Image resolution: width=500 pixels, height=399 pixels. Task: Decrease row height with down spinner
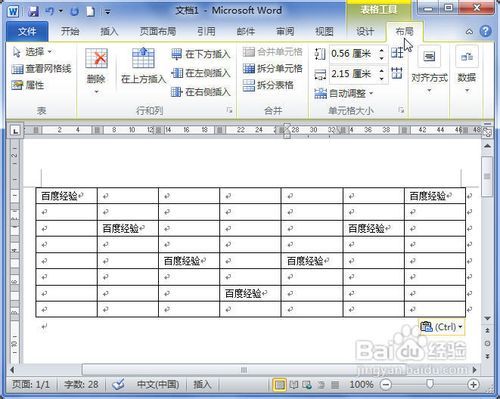tap(382, 58)
